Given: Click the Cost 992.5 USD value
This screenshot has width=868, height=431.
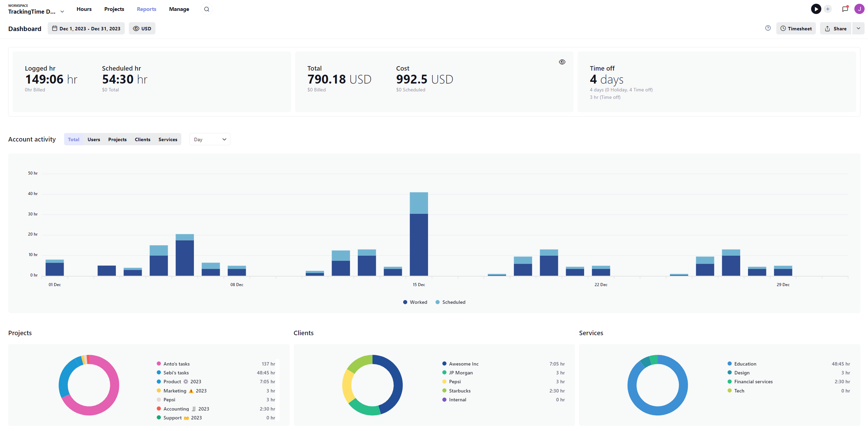Looking at the screenshot, I should click(x=425, y=79).
